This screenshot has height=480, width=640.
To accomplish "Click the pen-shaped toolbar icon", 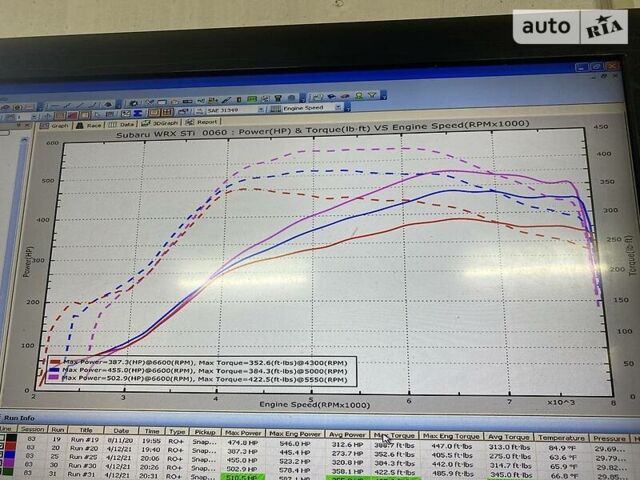I will pos(227,100).
